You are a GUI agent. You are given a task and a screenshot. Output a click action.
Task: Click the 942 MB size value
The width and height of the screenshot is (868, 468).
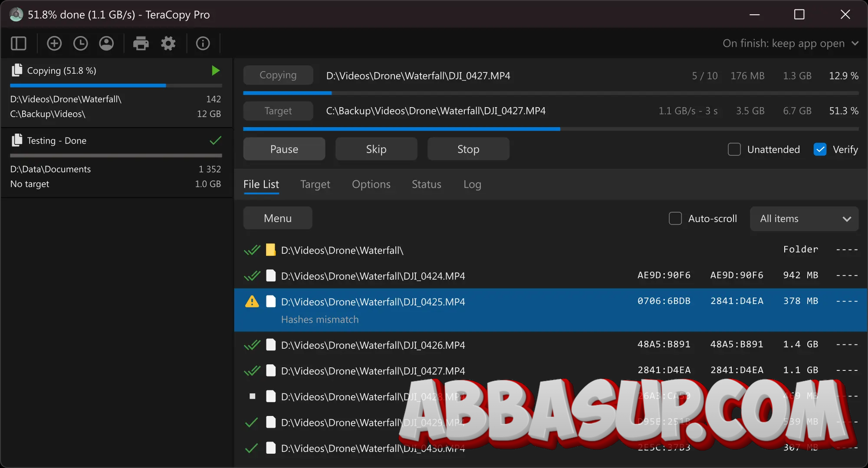800,275
